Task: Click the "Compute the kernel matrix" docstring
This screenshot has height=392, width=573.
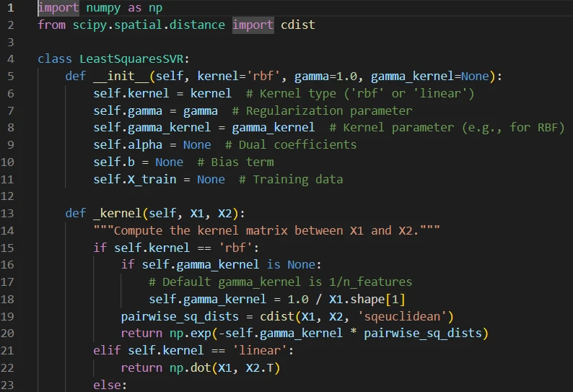Action: point(266,230)
